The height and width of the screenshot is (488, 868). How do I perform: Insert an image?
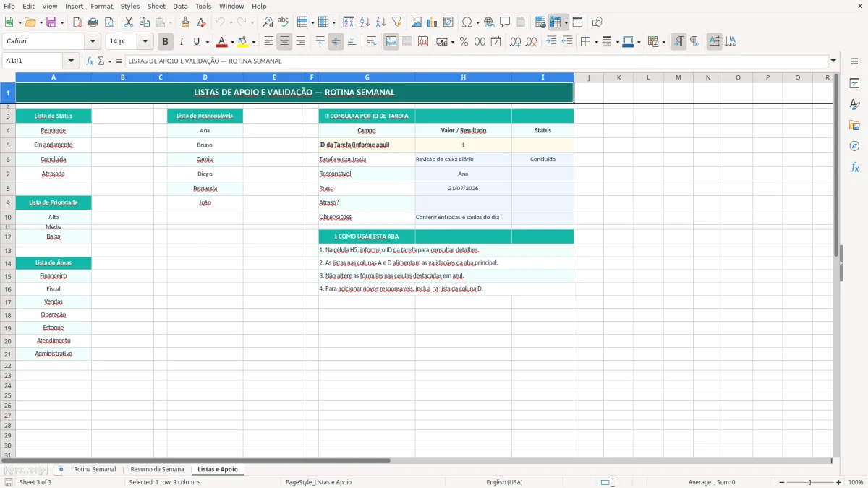click(x=417, y=22)
